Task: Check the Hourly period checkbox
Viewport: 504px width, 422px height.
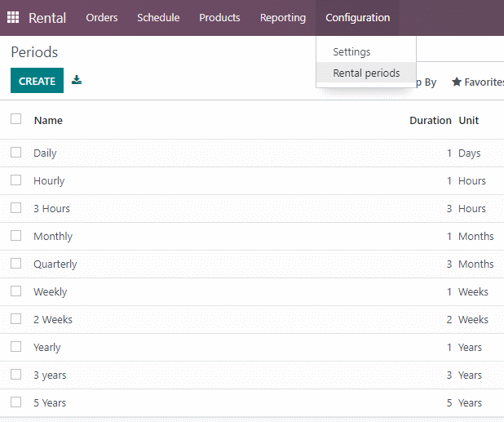Action: point(15,180)
